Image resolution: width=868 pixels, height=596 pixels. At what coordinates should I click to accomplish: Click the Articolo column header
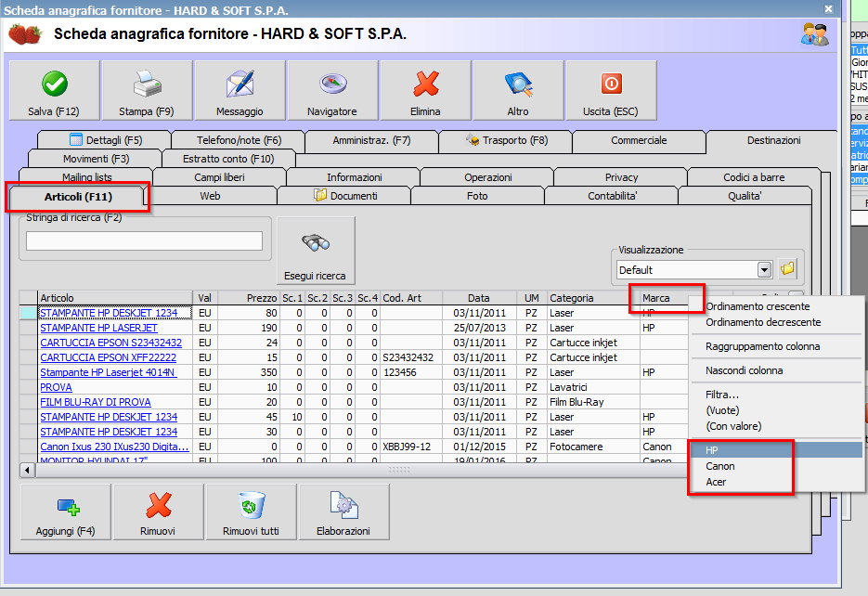(115, 298)
